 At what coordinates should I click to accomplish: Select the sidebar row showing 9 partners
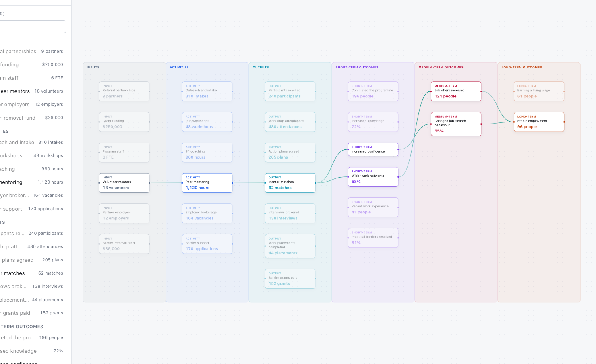(32, 51)
